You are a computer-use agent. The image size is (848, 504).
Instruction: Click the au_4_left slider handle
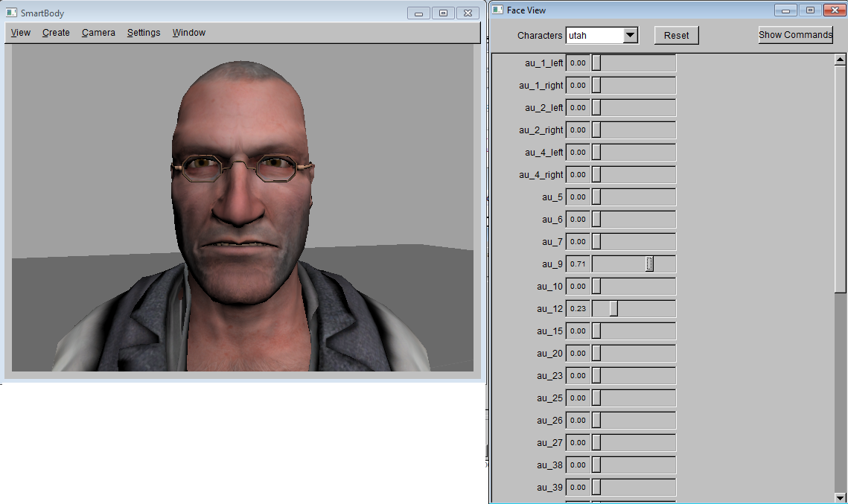coord(596,152)
